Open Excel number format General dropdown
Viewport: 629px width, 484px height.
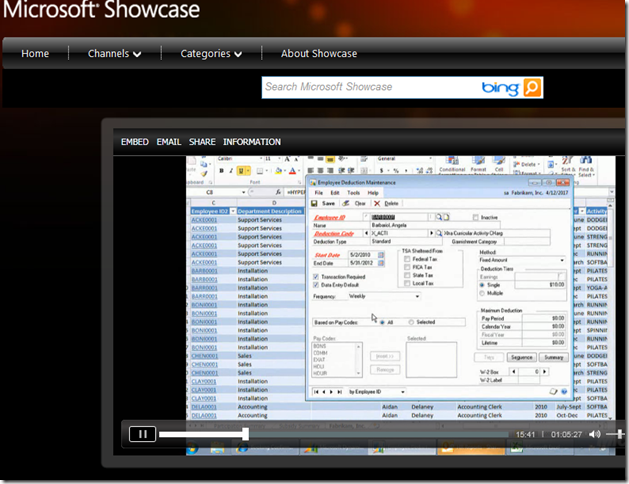pos(429,159)
